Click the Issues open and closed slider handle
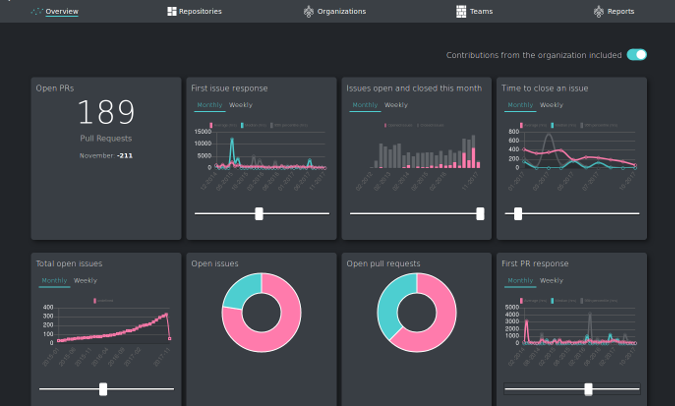Viewport: 675px width, 406px height. tap(480, 214)
